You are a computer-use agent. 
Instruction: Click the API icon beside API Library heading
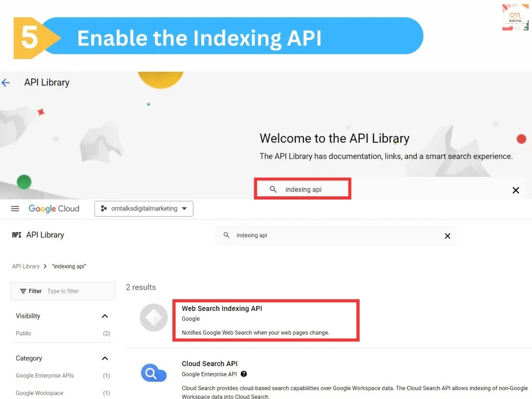coord(17,235)
